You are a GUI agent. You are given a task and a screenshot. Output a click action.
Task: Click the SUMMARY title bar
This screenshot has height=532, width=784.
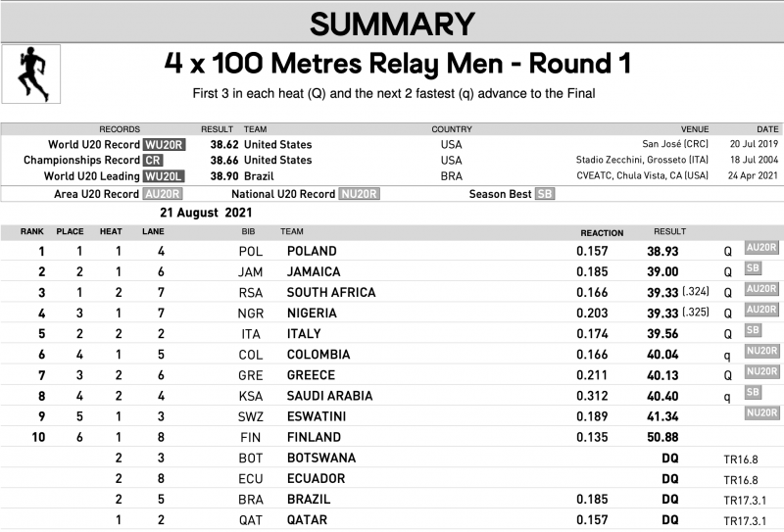392,24
